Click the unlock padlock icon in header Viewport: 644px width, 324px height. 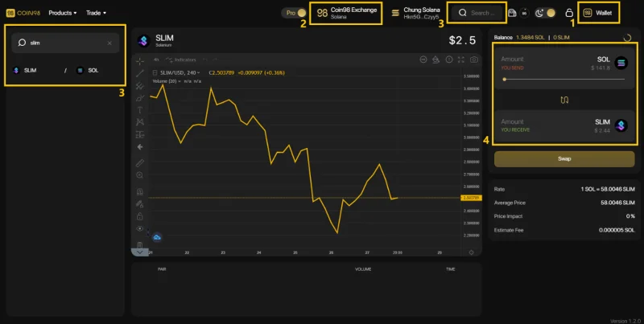pyautogui.click(x=569, y=13)
